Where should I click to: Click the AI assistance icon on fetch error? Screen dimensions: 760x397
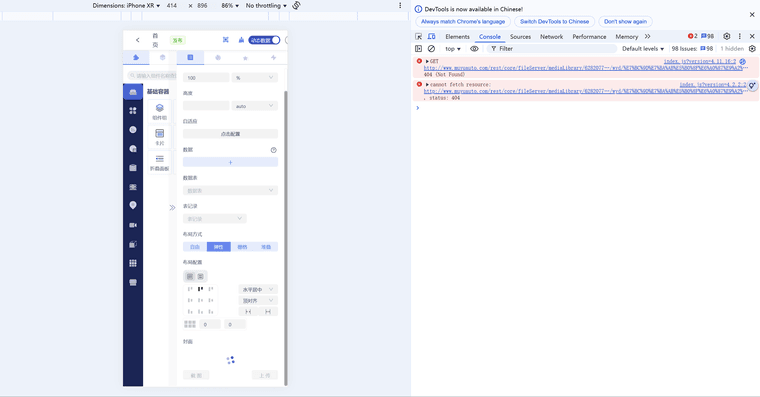(x=752, y=85)
